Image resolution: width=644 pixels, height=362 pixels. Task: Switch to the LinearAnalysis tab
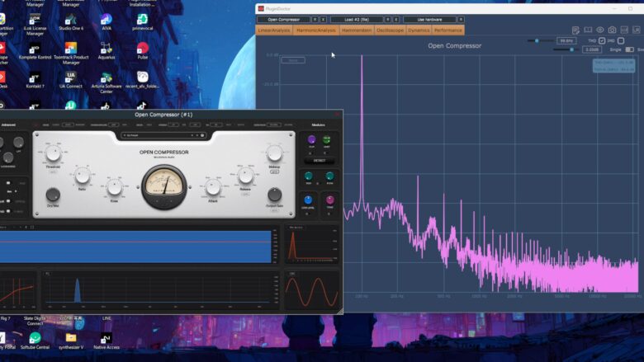tap(274, 30)
